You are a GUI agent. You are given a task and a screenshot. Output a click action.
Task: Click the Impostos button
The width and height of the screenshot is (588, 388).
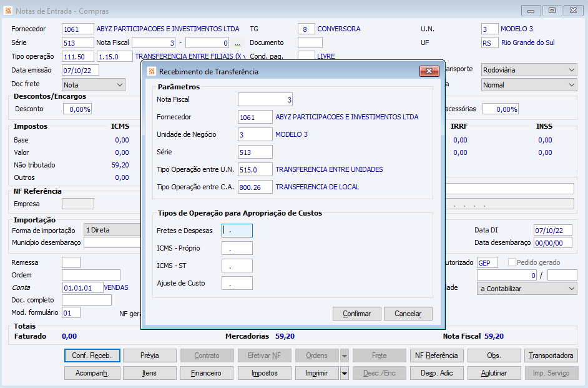pos(265,374)
